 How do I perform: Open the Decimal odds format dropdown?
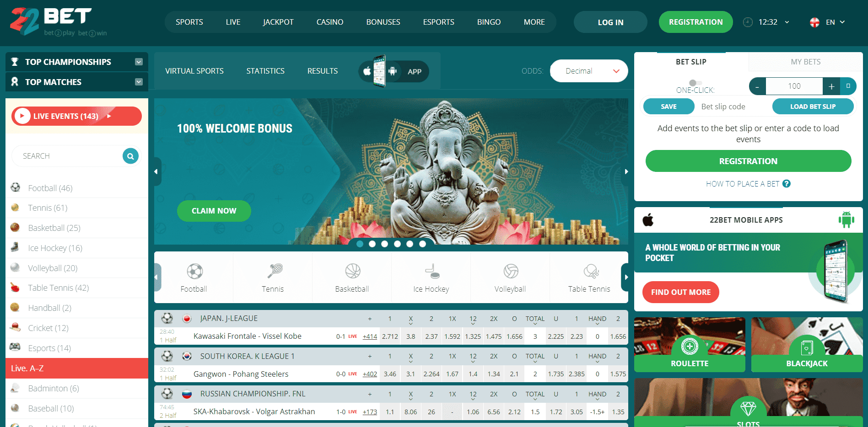[x=589, y=71]
